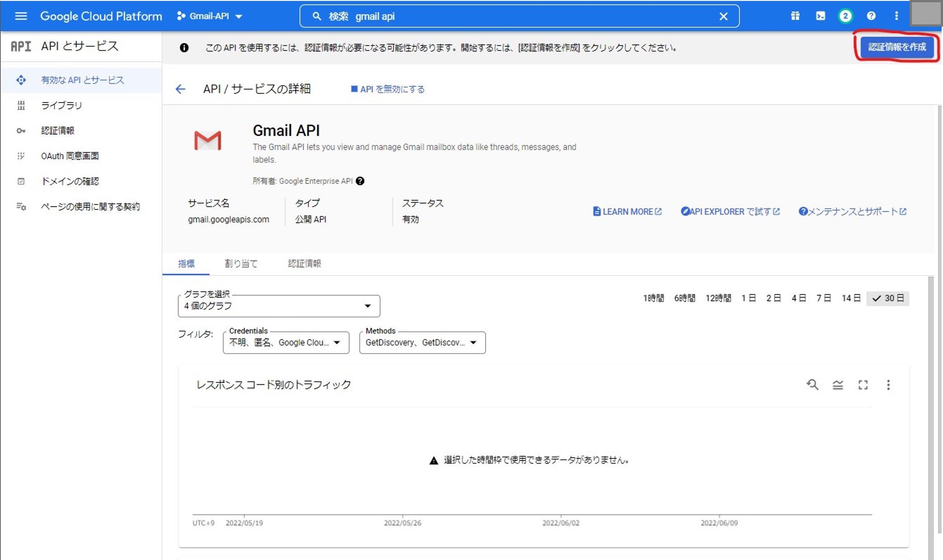The image size is (943, 560).
Task: Open the gift free trial icon
Action: click(x=795, y=16)
